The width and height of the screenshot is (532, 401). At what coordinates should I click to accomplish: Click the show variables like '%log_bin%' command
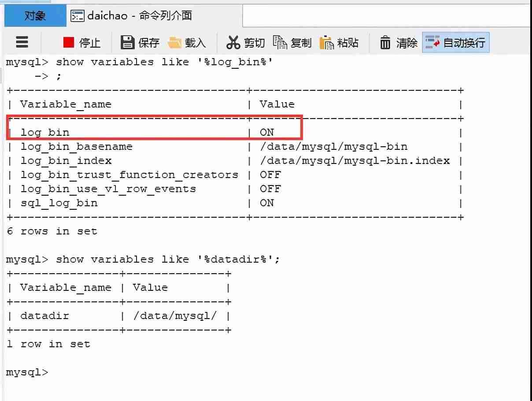coord(164,62)
